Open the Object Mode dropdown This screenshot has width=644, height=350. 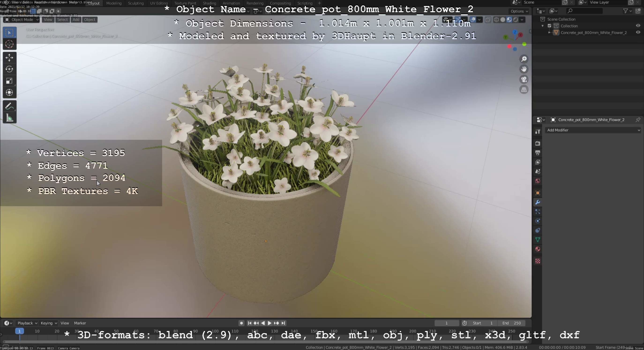[21, 20]
